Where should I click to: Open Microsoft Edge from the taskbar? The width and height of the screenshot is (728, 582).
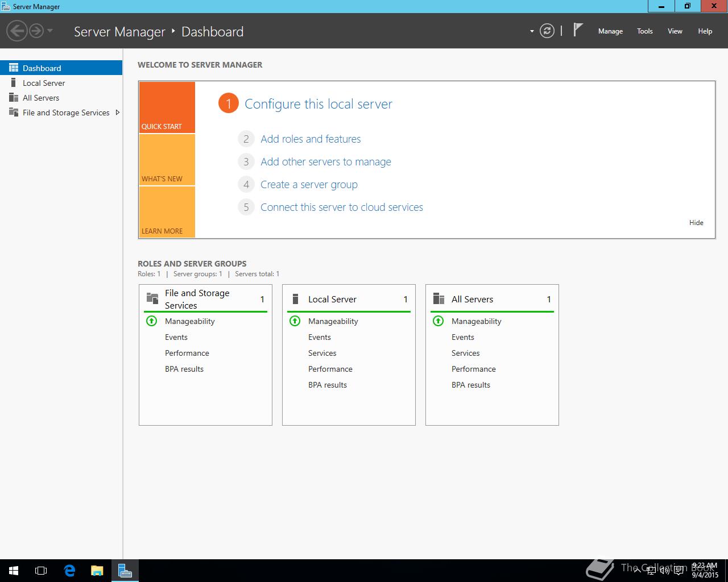(x=69, y=571)
